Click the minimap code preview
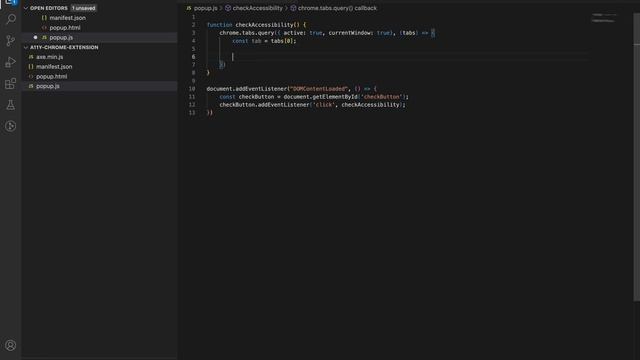The image size is (640, 360). pyautogui.click(x=604, y=18)
